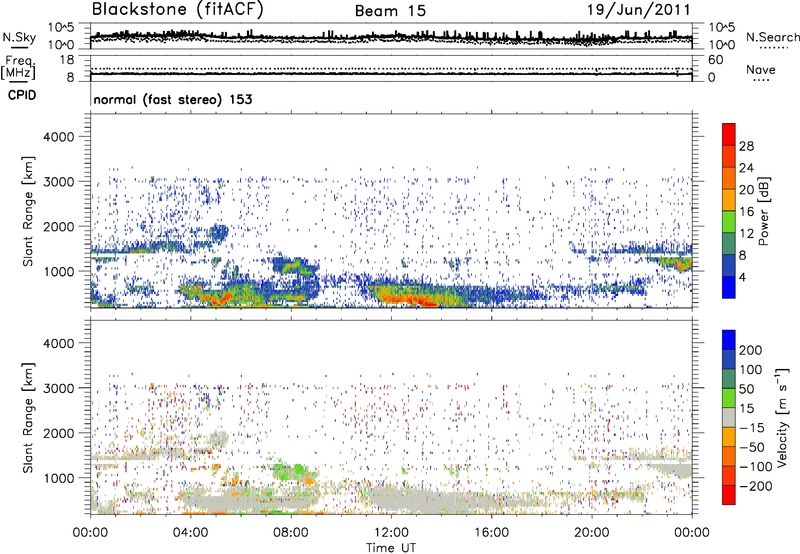Click the '16:00' time tick label
The image size is (800, 554).
click(491, 533)
